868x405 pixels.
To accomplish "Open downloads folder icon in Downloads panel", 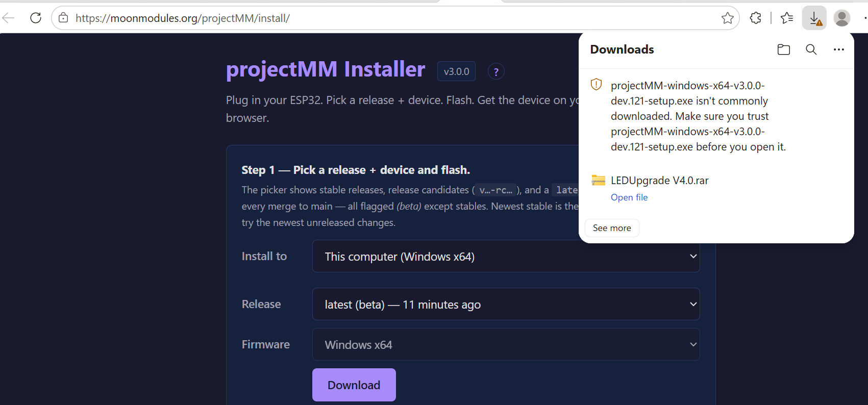I will pyautogui.click(x=784, y=49).
